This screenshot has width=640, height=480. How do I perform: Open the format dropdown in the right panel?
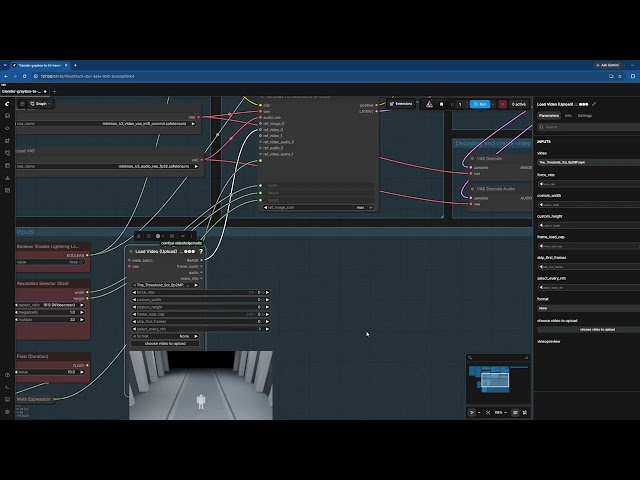click(x=589, y=308)
